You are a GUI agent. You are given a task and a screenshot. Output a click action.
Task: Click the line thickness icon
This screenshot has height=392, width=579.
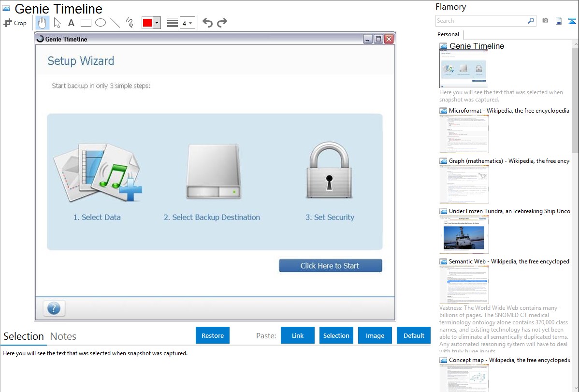tap(172, 23)
